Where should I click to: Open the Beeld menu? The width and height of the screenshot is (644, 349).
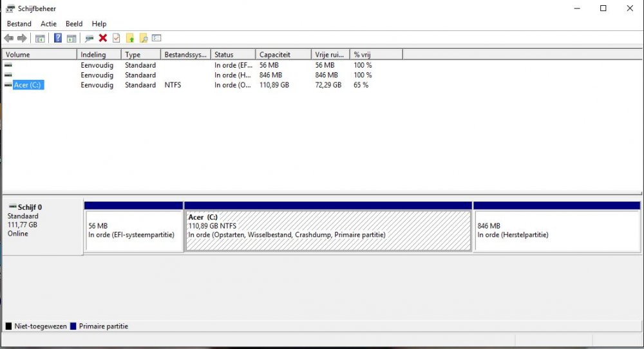point(74,24)
